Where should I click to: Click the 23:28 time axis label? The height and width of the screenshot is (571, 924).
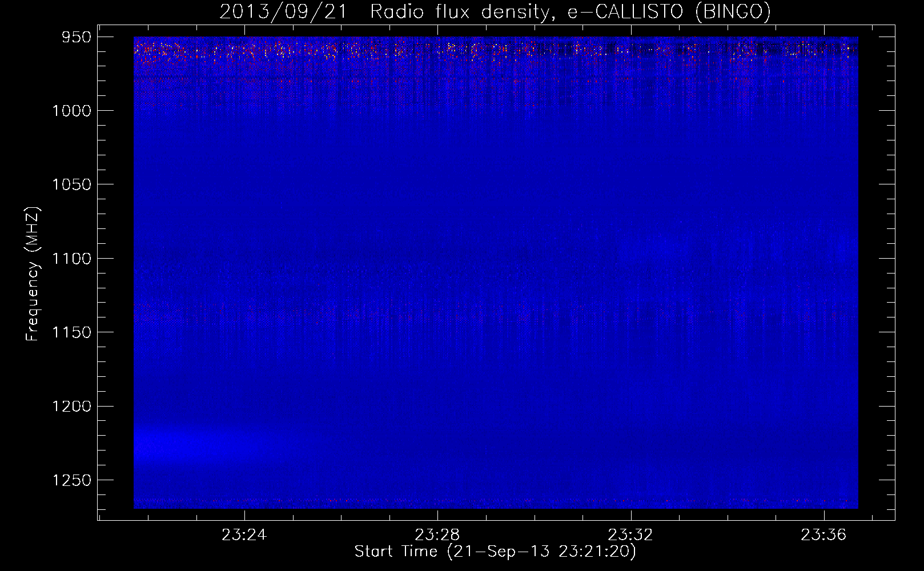(437, 535)
